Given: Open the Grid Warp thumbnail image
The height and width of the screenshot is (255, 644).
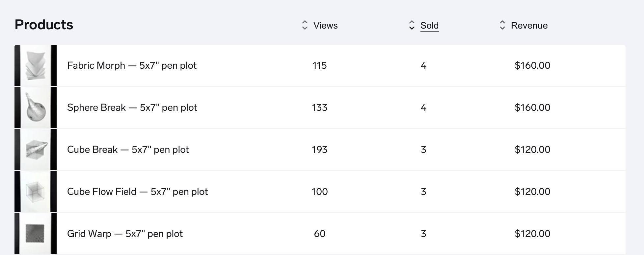Looking at the screenshot, I should [36, 234].
